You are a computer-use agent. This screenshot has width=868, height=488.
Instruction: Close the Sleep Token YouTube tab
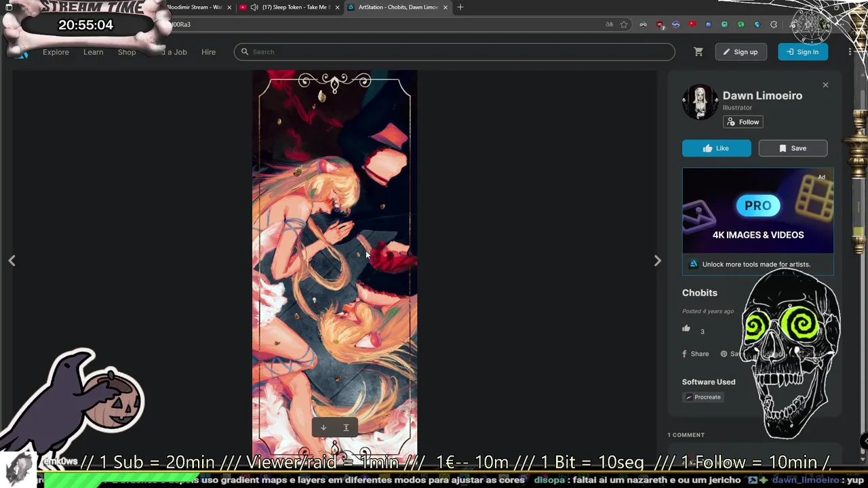(337, 7)
